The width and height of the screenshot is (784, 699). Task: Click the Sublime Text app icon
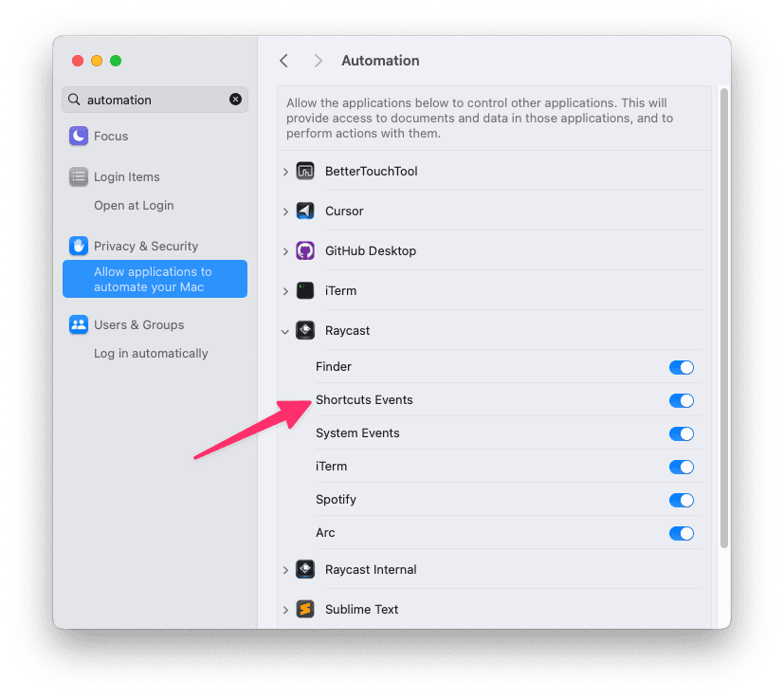(x=305, y=609)
